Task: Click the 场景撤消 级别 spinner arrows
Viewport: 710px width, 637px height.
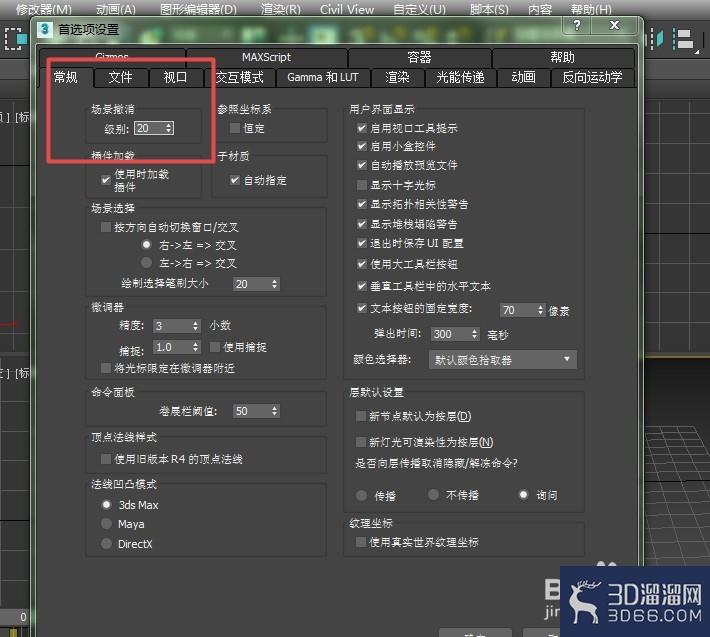Action: tap(169, 128)
